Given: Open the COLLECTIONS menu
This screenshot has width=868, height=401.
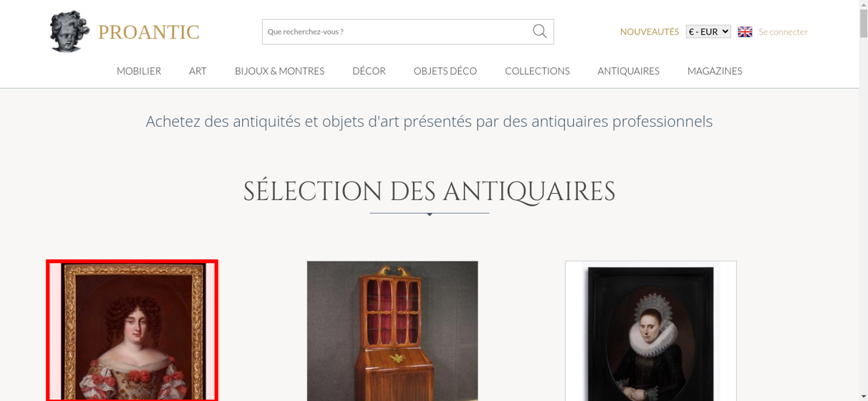Looking at the screenshot, I should [537, 71].
